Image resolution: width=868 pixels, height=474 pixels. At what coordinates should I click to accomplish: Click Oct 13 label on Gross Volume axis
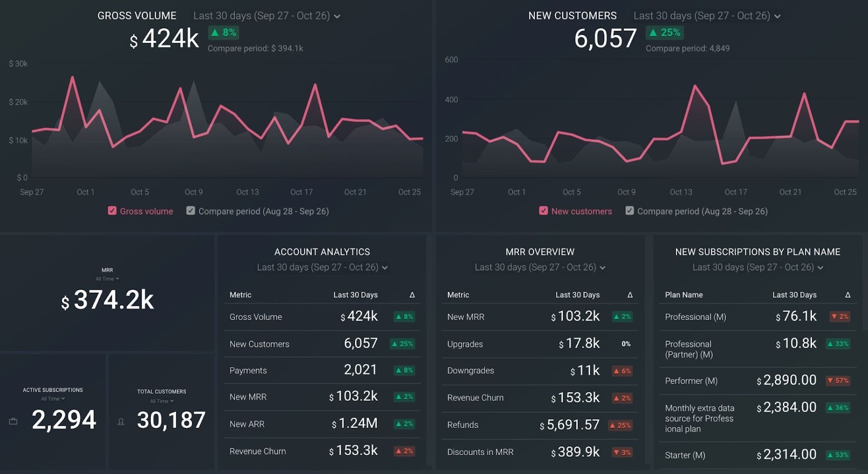247,192
